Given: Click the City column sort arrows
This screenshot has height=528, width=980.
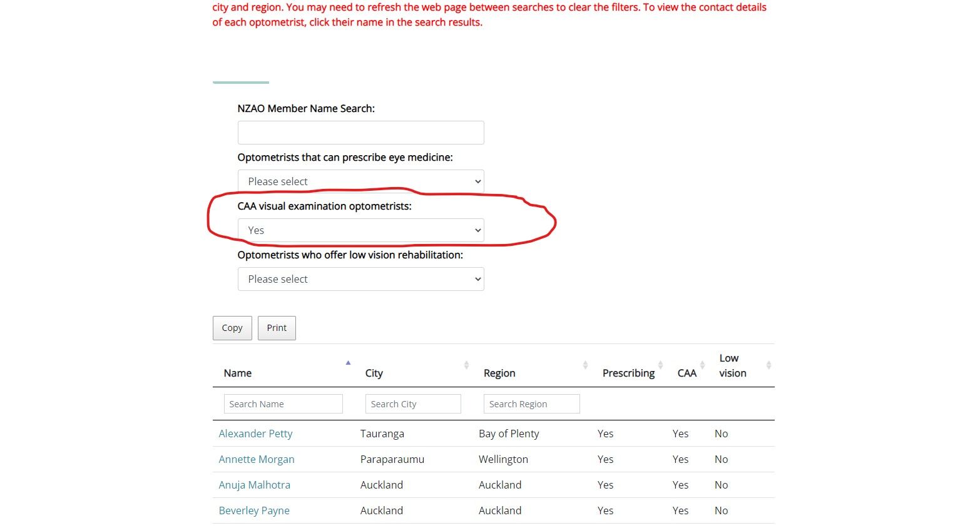Looking at the screenshot, I should (466, 365).
